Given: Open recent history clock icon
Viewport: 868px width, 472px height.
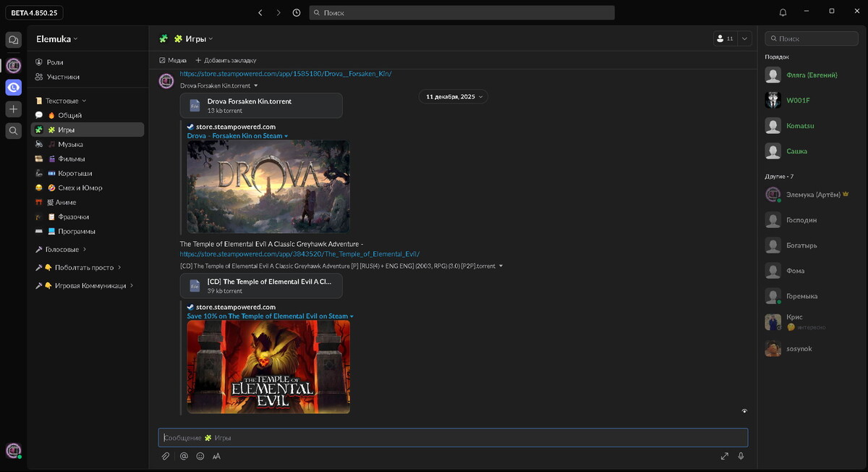Looking at the screenshot, I should 297,12.
